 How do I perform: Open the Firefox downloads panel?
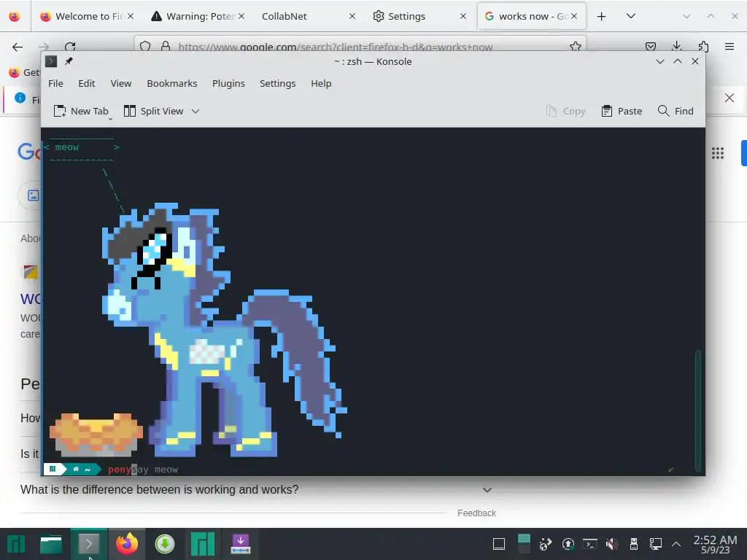(676, 46)
